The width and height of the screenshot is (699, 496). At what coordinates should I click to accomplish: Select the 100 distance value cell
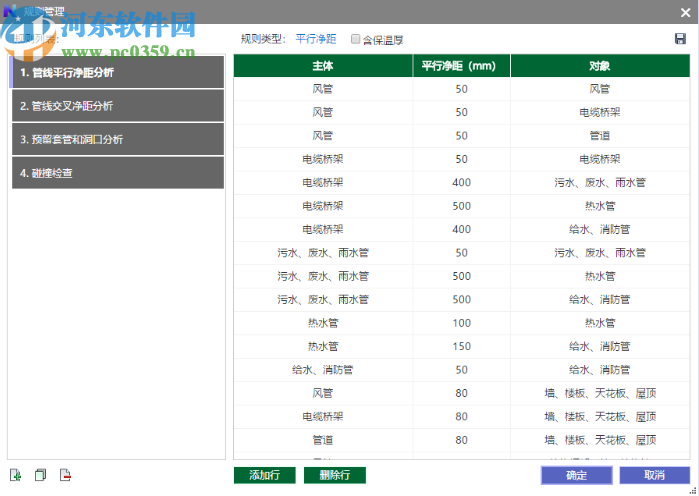coord(461,323)
